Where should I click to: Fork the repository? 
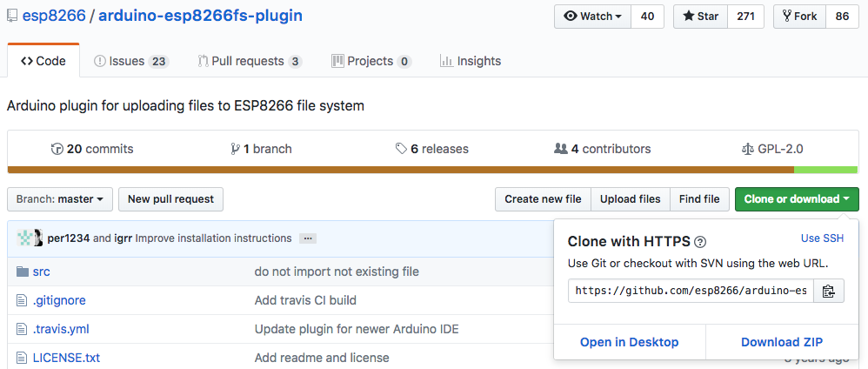click(x=799, y=16)
